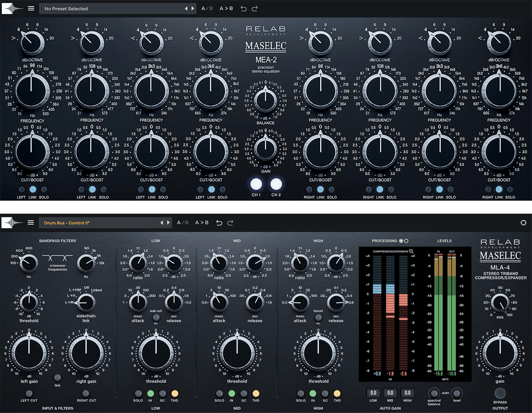Viewport: 532px width, 413px height.
Task: Click the MID auto gain value field
Action: click(x=390, y=393)
